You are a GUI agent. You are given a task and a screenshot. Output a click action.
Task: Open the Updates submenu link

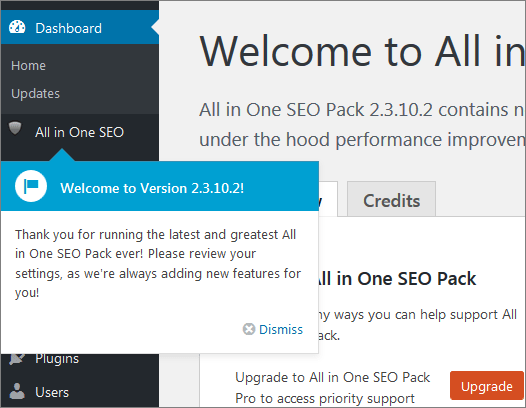pos(36,94)
